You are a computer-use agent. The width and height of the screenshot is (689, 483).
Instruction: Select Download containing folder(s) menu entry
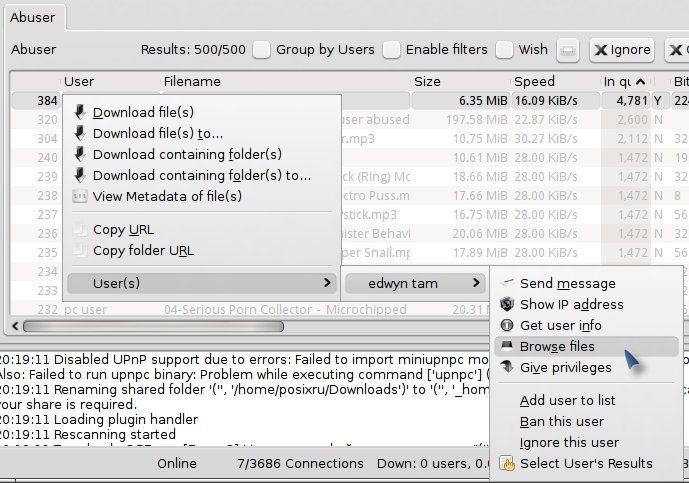tap(202, 154)
